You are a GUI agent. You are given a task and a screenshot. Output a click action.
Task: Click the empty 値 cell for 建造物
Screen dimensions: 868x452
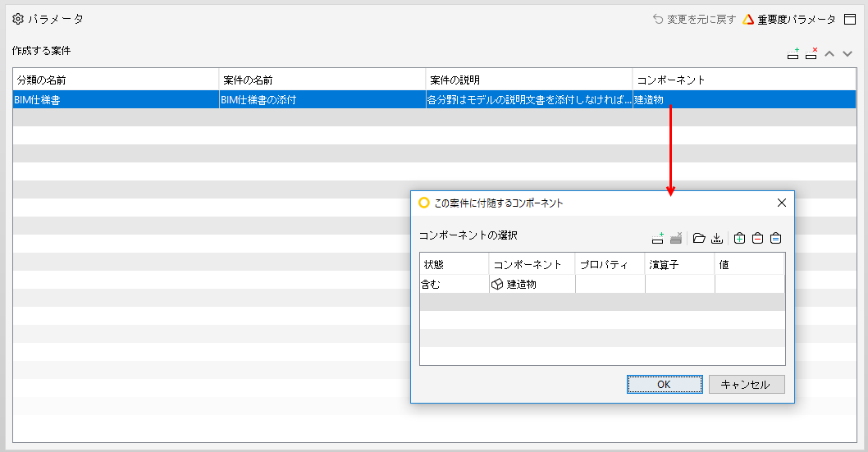750,285
